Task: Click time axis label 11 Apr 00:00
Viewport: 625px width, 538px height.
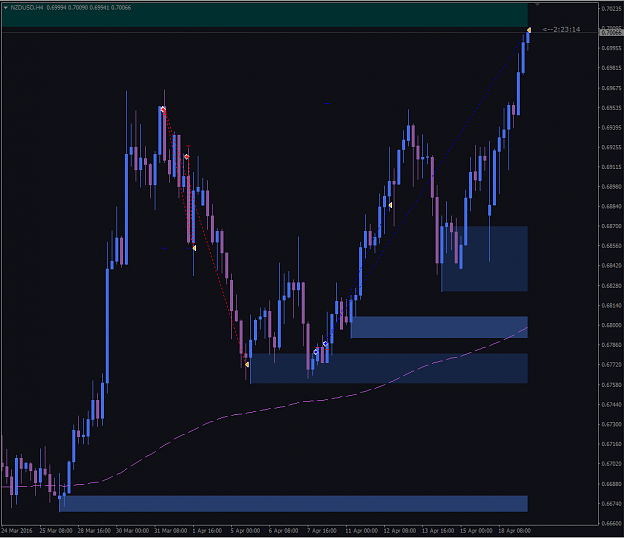Action: click(x=362, y=531)
